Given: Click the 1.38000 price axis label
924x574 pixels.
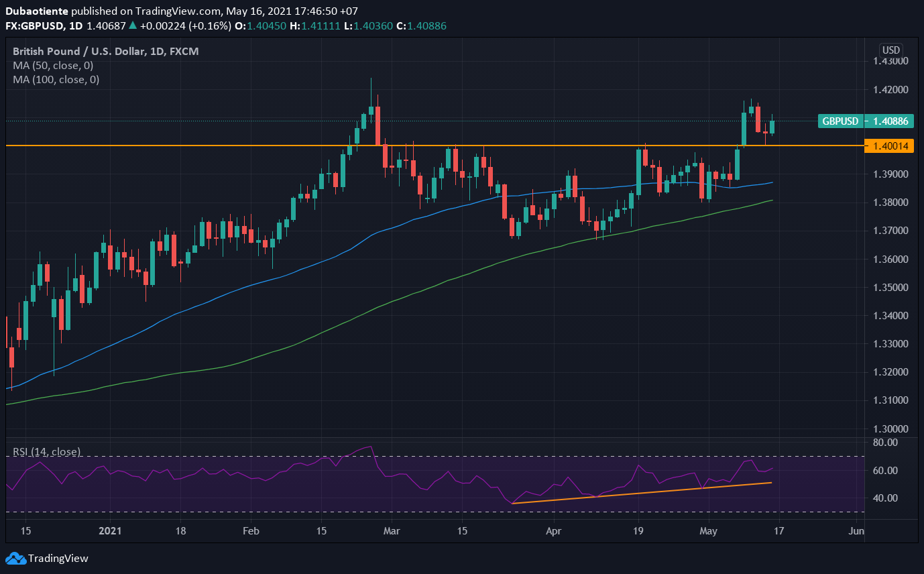Looking at the screenshot, I should pyautogui.click(x=890, y=203).
